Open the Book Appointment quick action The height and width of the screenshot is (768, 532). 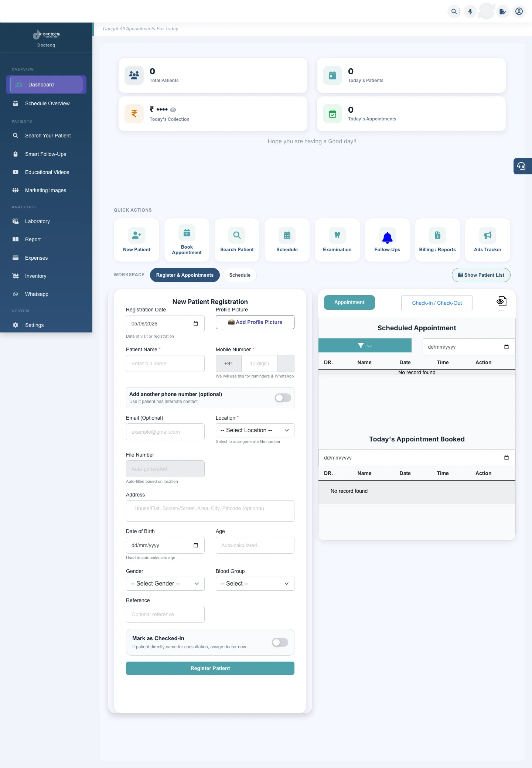click(x=187, y=240)
